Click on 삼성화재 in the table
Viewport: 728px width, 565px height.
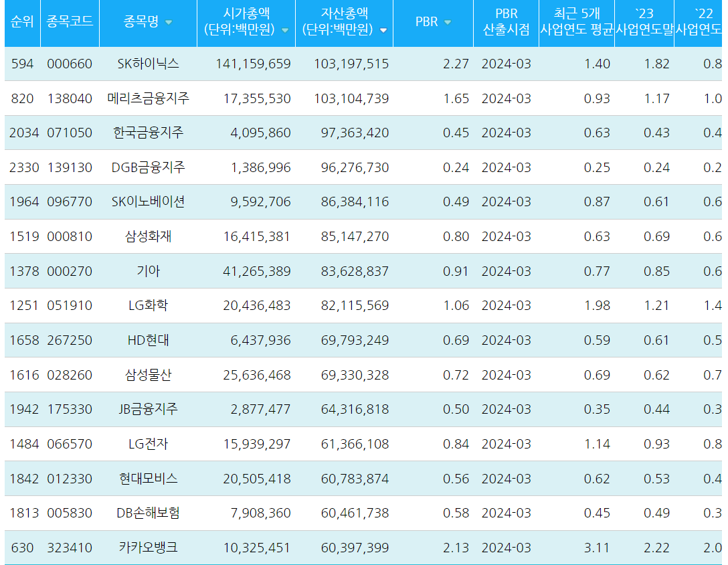pos(148,236)
